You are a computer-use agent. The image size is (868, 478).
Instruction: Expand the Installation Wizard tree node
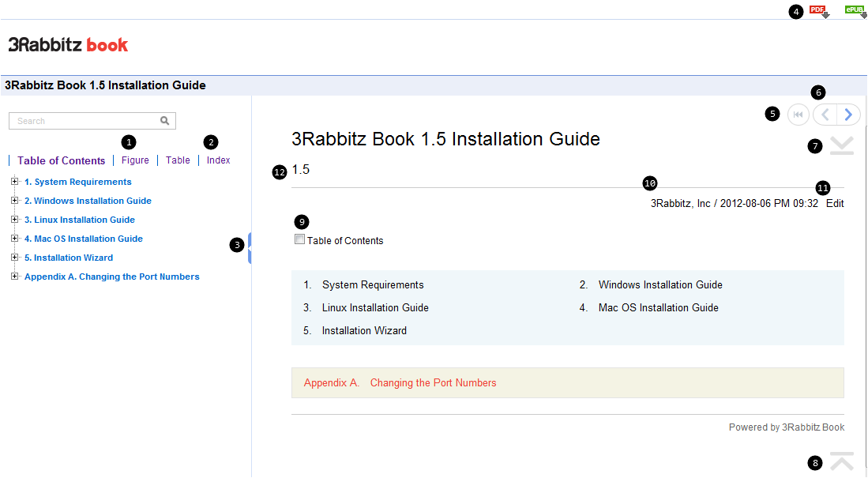pos(14,257)
